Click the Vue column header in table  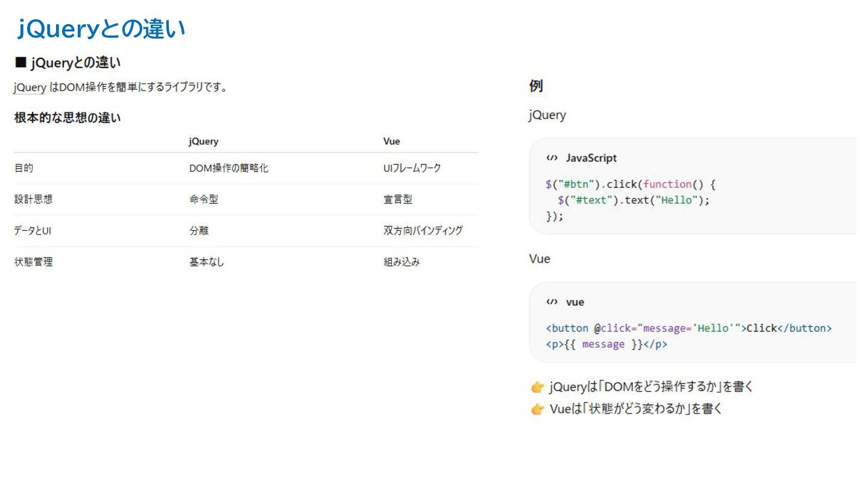point(391,142)
